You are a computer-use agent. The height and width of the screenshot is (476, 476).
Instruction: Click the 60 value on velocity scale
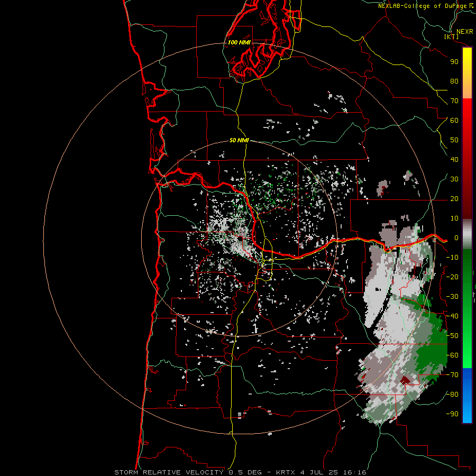pos(454,121)
